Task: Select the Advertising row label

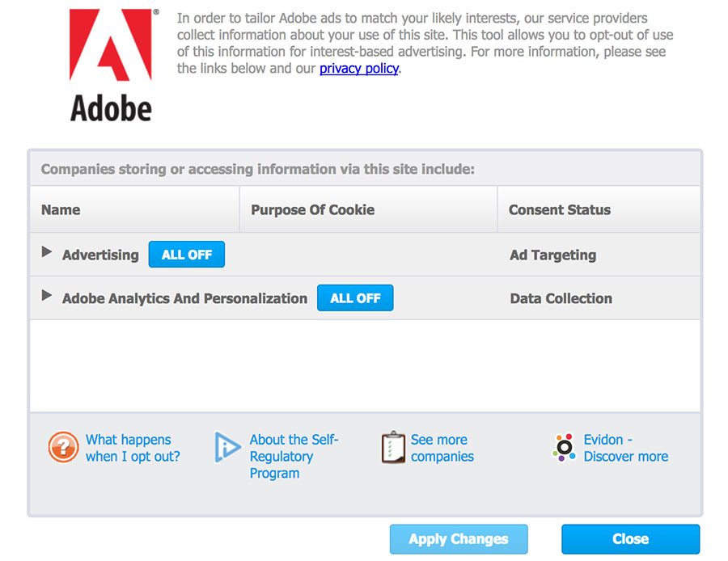Action: (101, 255)
